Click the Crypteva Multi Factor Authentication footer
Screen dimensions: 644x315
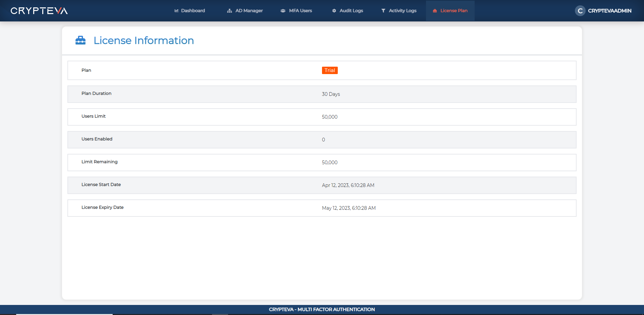(322, 310)
